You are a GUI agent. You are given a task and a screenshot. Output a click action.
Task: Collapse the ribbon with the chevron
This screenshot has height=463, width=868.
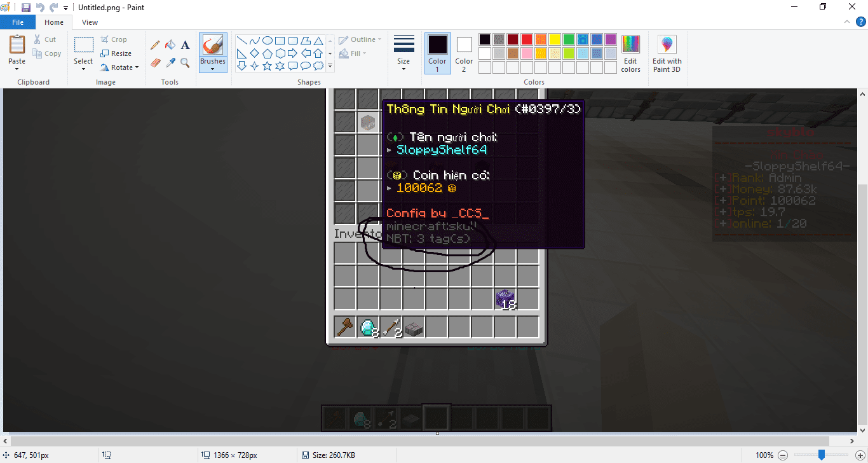coord(846,22)
